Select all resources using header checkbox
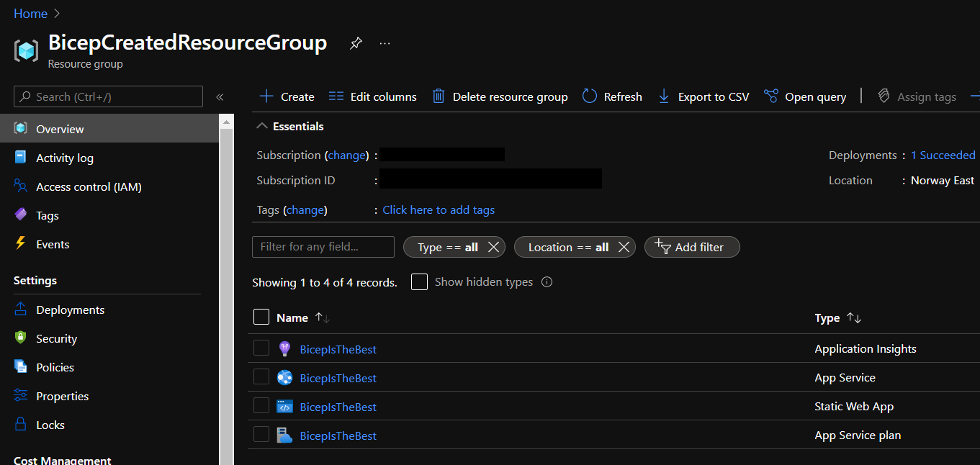The image size is (980, 465). [x=261, y=317]
